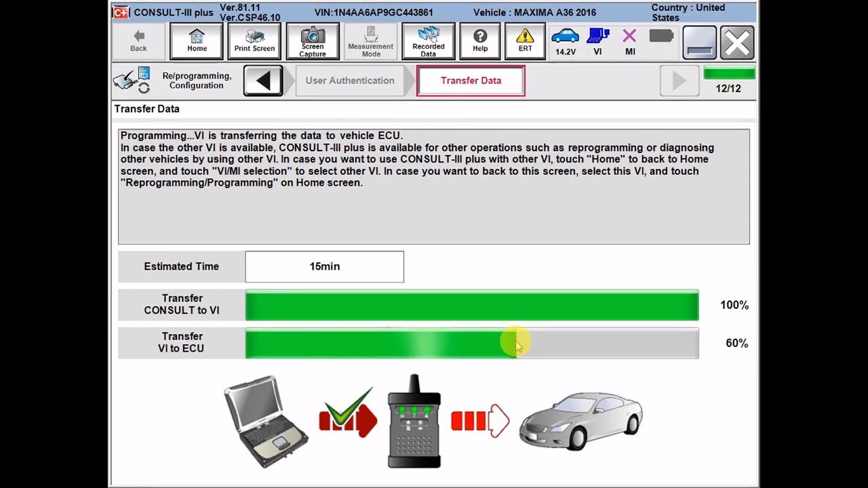Open Measurement Mode toolbar button
The height and width of the screenshot is (488, 868).
click(371, 41)
